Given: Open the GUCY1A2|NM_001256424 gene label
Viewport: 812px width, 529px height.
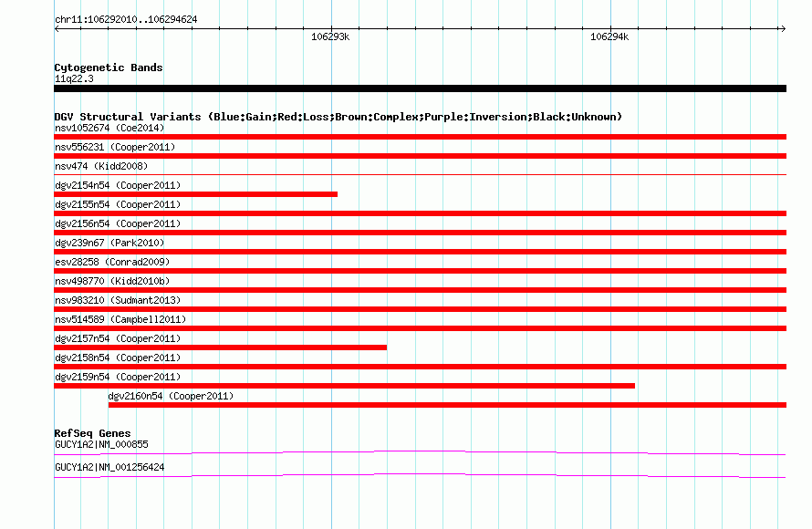Looking at the screenshot, I should pyautogui.click(x=109, y=467).
